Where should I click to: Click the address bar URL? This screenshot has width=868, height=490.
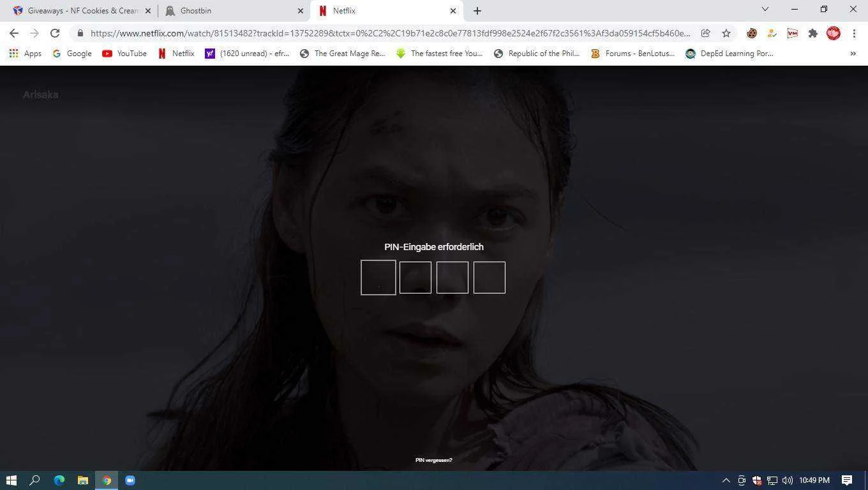[390, 33]
